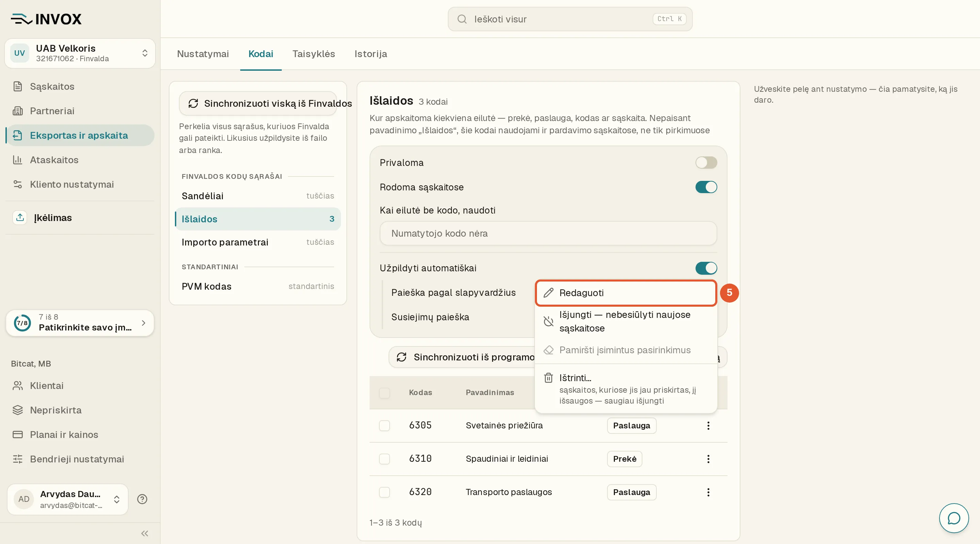Screen dimensions: 980x544
Task: Switch to the Taisyklės tab
Action: point(313,54)
